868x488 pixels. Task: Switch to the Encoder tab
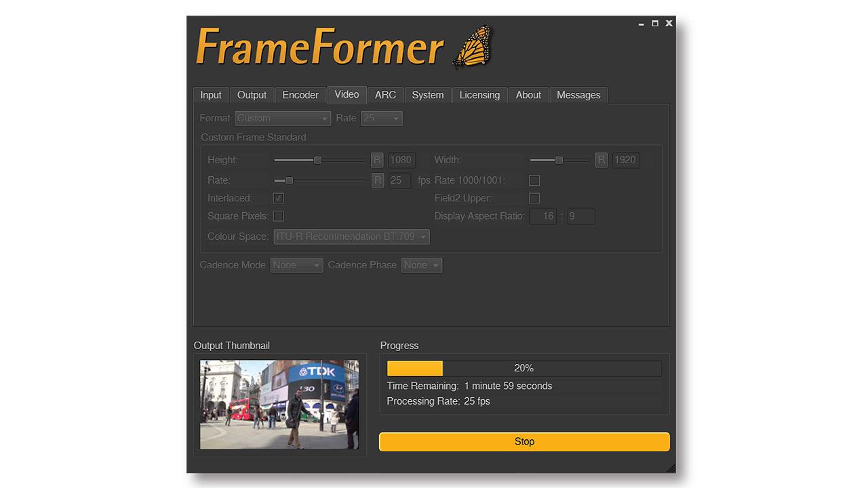click(x=300, y=95)
